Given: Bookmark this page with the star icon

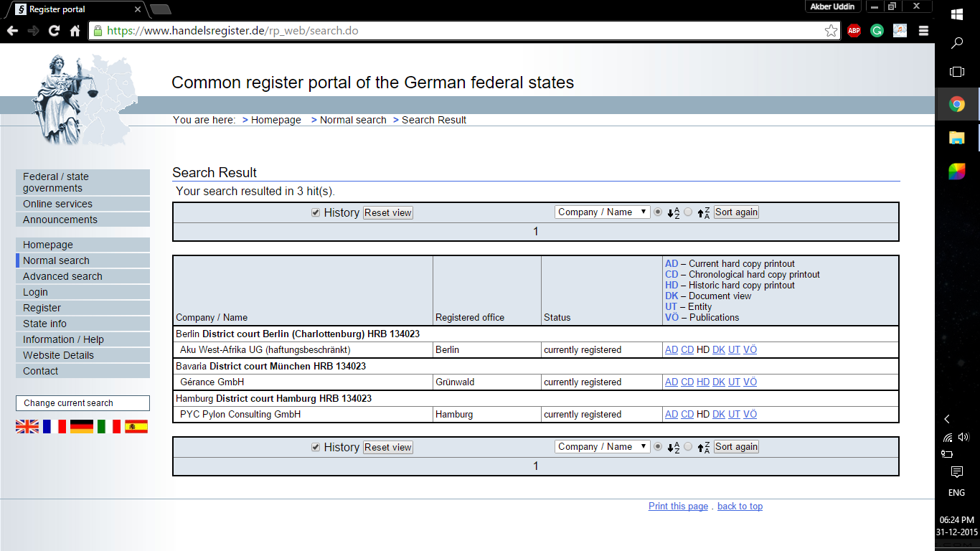Looking at the screenshot, I should coord(831,31).
